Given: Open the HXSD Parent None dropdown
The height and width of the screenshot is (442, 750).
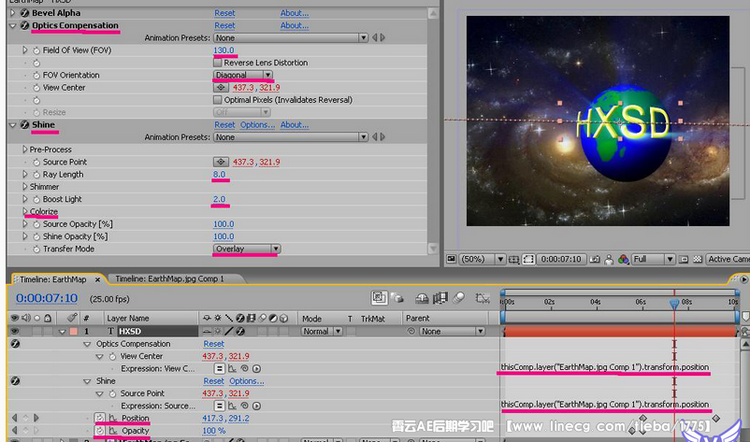Looking at the screenshot, I should tap(452, 331).
